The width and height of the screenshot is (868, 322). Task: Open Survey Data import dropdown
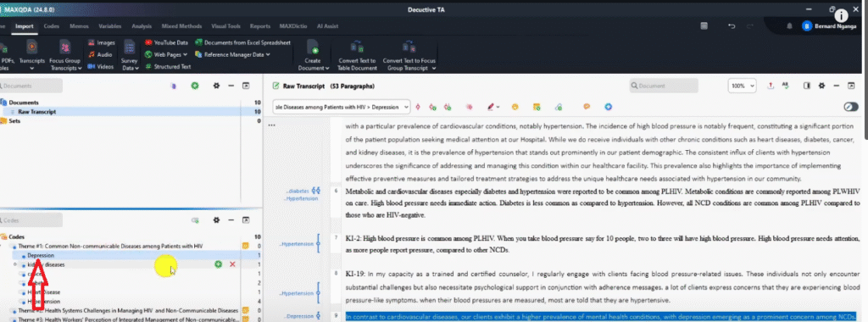[x=130, y=55]
